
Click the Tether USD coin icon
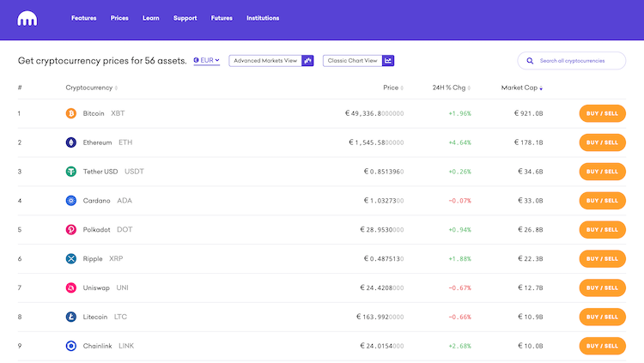71,172
